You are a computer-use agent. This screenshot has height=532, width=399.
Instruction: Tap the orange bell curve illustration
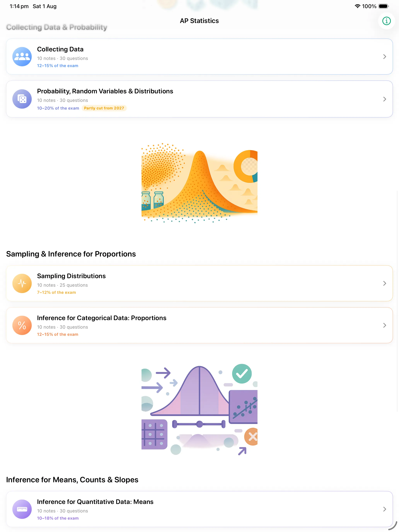click(199, 183)
